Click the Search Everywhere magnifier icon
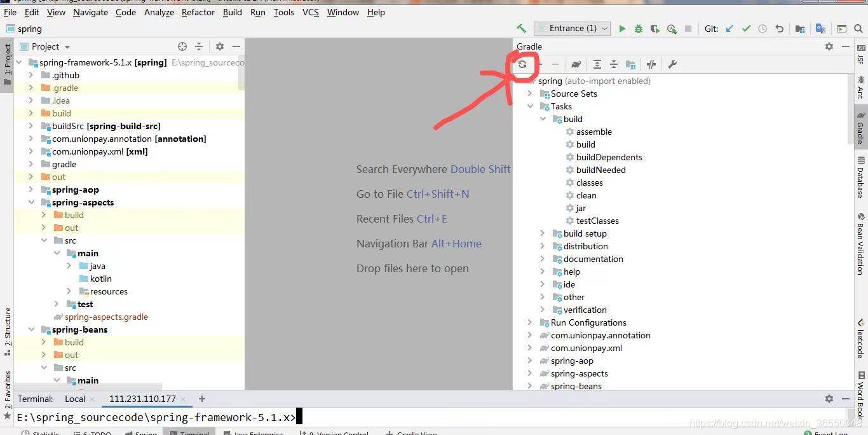The width and height of the screenshot is (868, 435). click(x=858, y=29)
